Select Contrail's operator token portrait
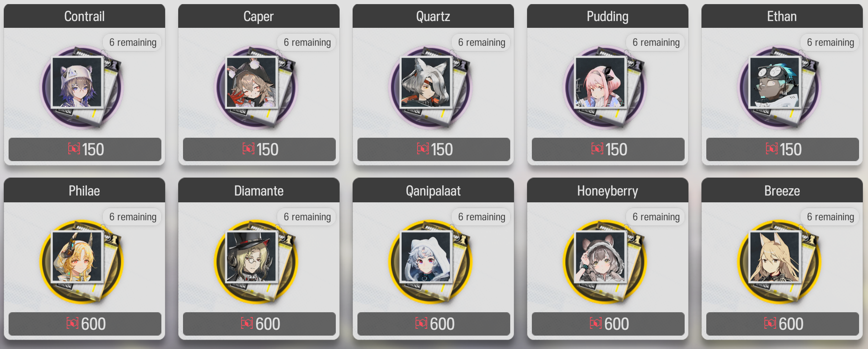The width and height of the screenshot is (868, 349). 81,87
